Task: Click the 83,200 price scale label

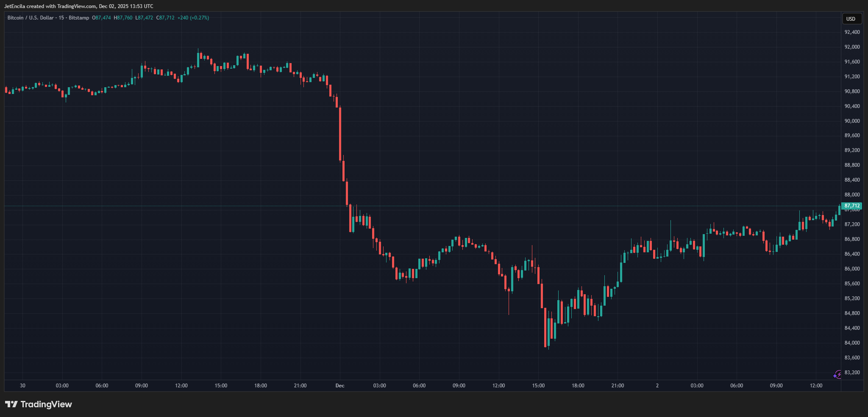Action: 852,373
